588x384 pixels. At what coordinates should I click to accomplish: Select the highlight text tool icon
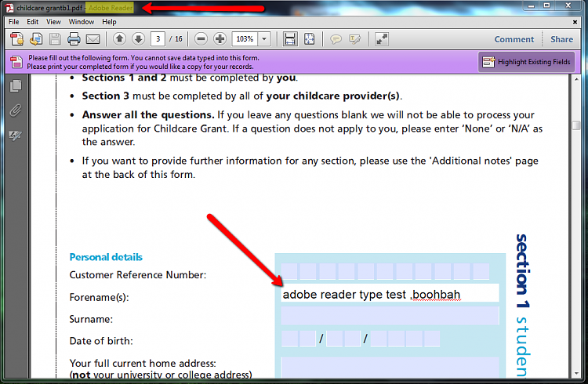coord(354,39)
